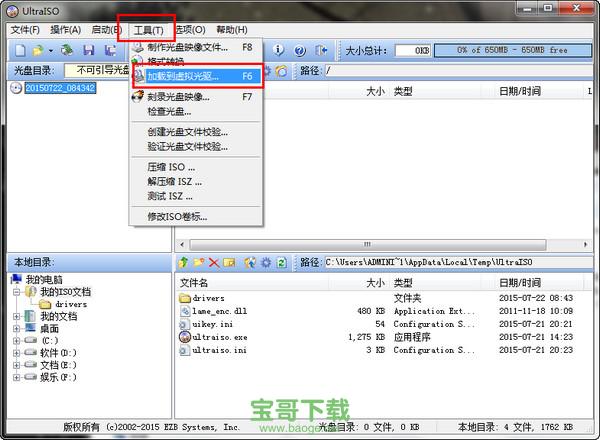Click the 0% of 650MB capacity bar

513,51
